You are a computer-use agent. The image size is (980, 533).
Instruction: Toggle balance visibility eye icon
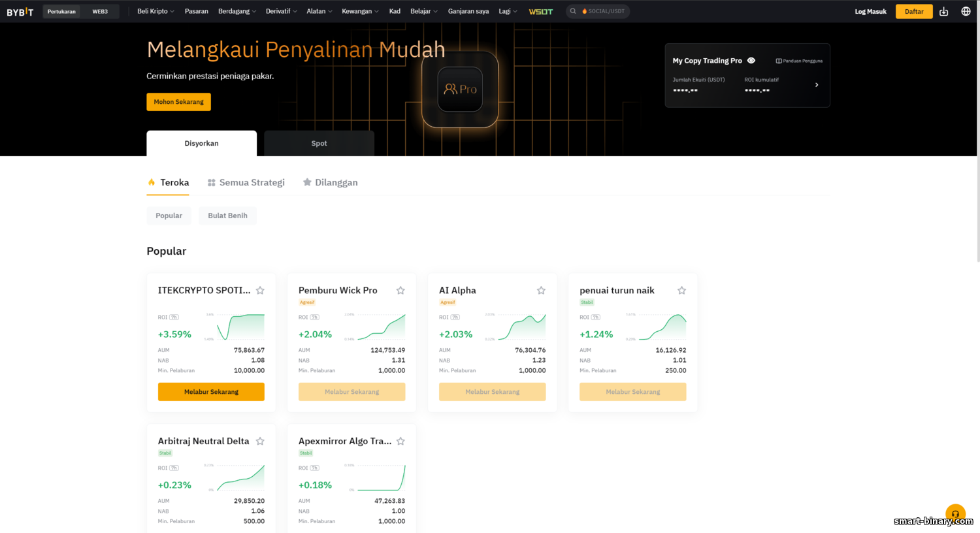pyautogui.click(x=751, y=60)
